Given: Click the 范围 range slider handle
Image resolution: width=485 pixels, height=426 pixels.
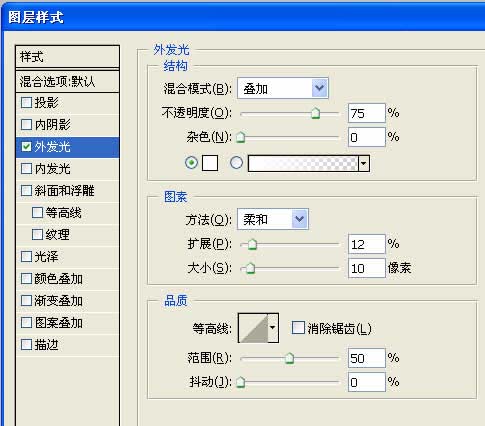Looking at the screenshot, I should (289, 358).
